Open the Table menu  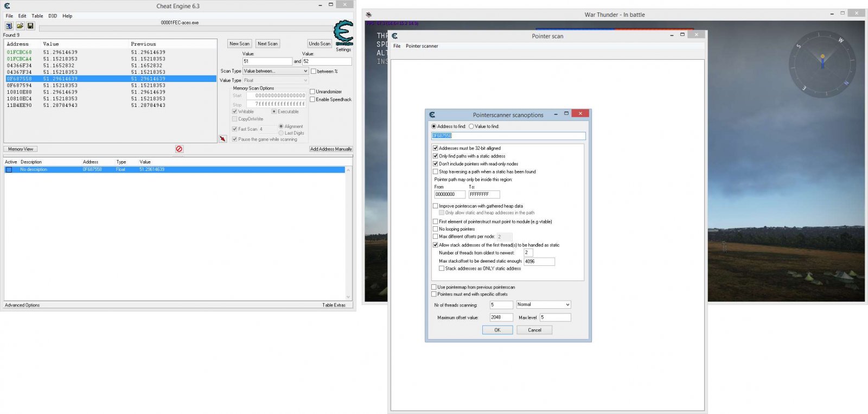click(x=37, y=16)
